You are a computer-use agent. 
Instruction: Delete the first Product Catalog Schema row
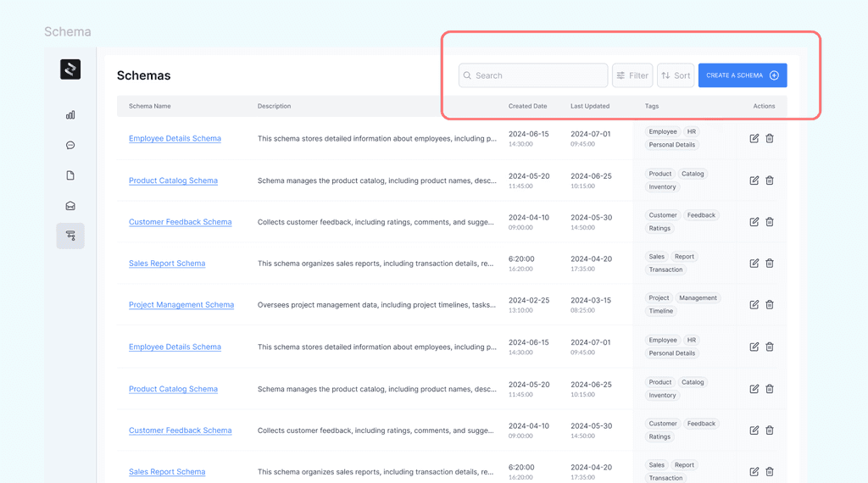(770, 180)
